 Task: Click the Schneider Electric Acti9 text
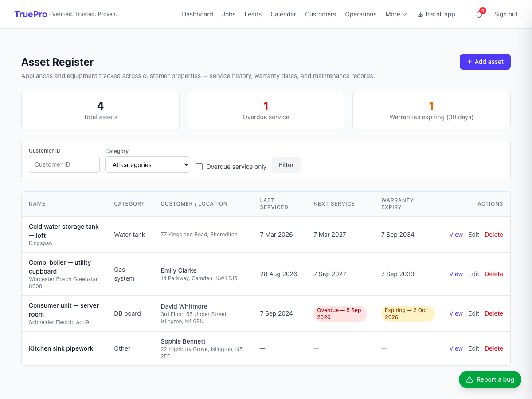pos(59,322)
